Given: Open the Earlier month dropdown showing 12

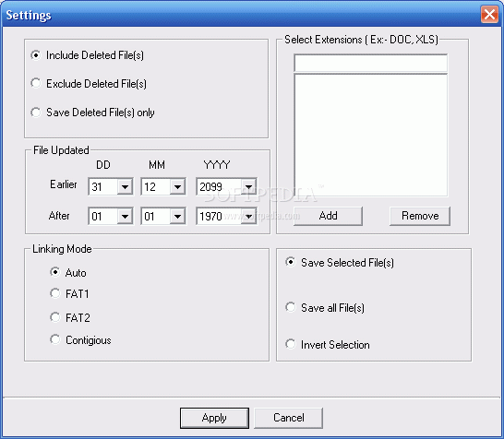Looking at the screenshot, I should tap(177, 186).
